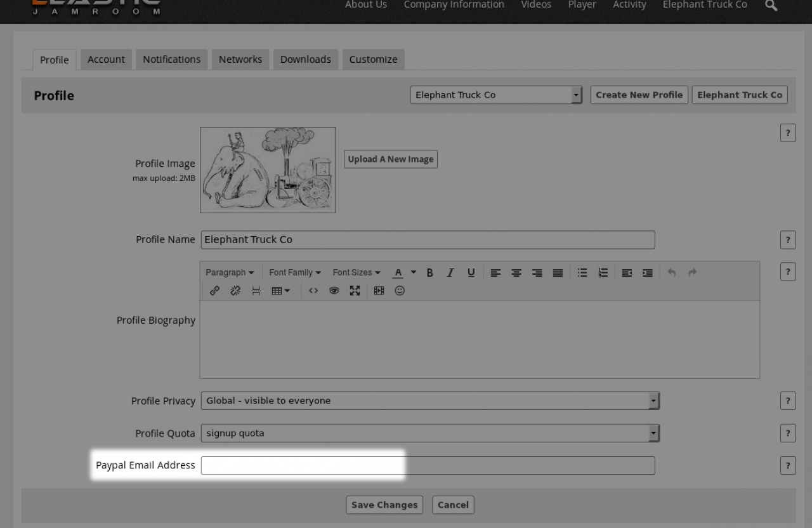Toggle the editor preview eye icon
Screen dimensions: 812x528
[334, 291]
